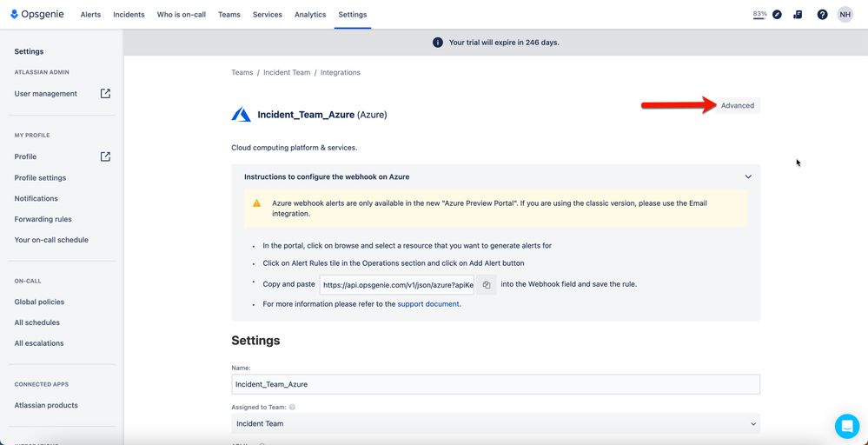This screenshot has height=445, width=868.
Task: Open the help question mark icon
Action: (822, 15)
